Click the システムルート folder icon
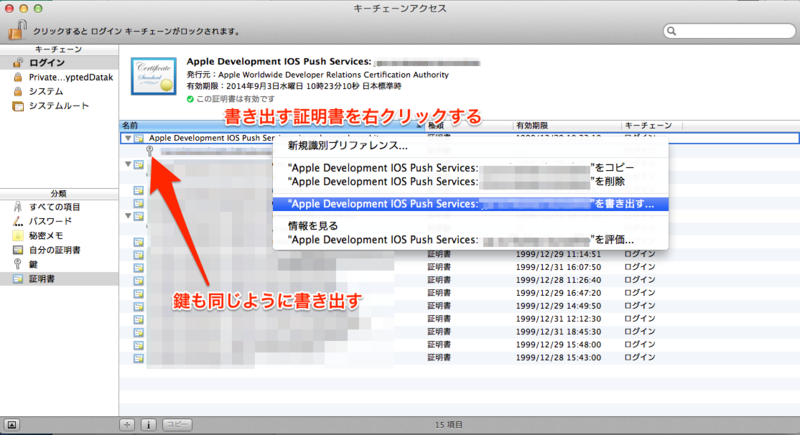 [18, 106]
